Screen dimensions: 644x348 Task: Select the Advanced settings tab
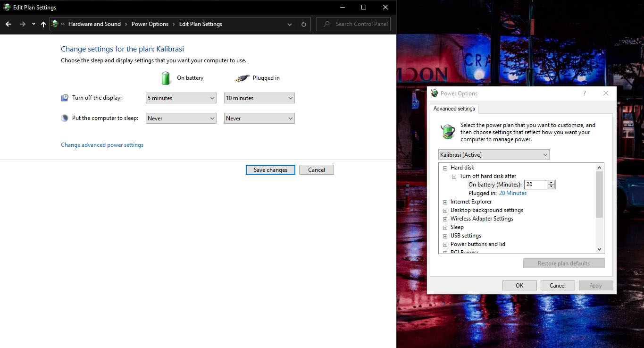(454, 109)
